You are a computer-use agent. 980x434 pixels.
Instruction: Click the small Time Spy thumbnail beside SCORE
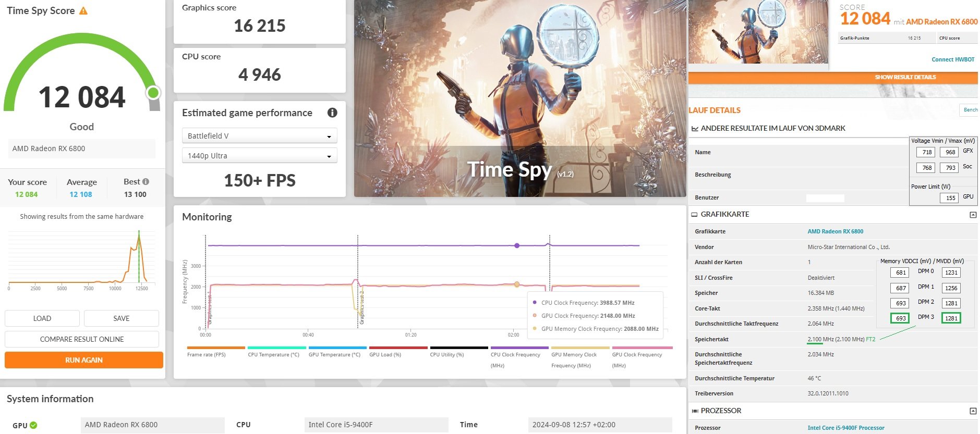pyautogui.click(x=758, y=32)
